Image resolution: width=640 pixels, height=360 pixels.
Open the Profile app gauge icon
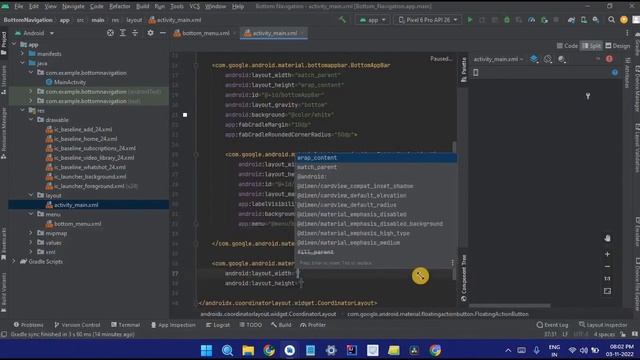click(x=531, y=20)
